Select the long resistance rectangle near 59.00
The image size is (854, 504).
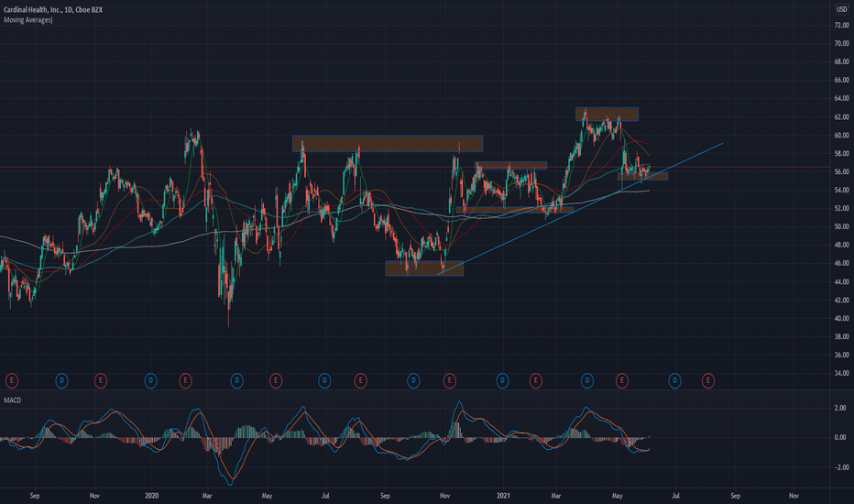pyautogui.click(x=388, y=143)
